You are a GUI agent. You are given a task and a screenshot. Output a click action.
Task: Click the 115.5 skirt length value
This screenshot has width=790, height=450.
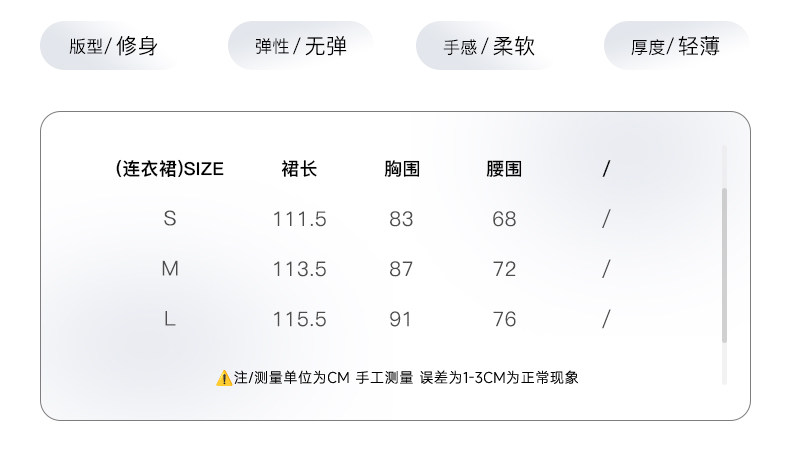pos(299,319)
